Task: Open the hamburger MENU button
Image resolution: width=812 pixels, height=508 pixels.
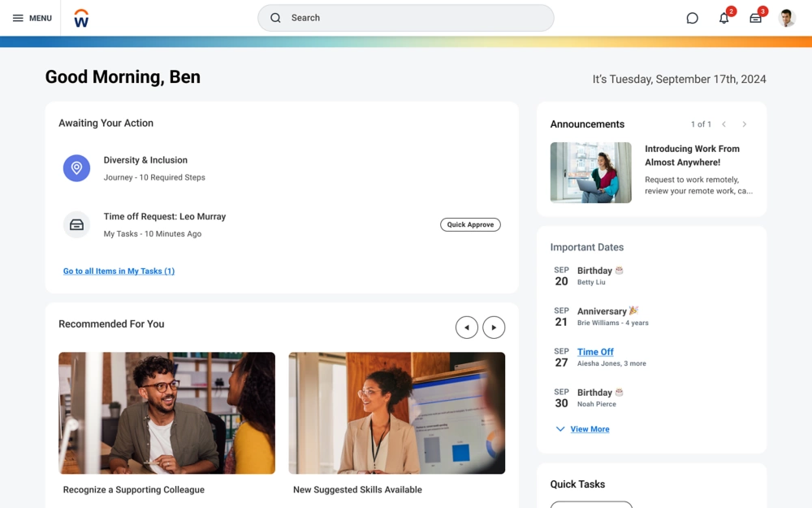Action: point(32,18)
